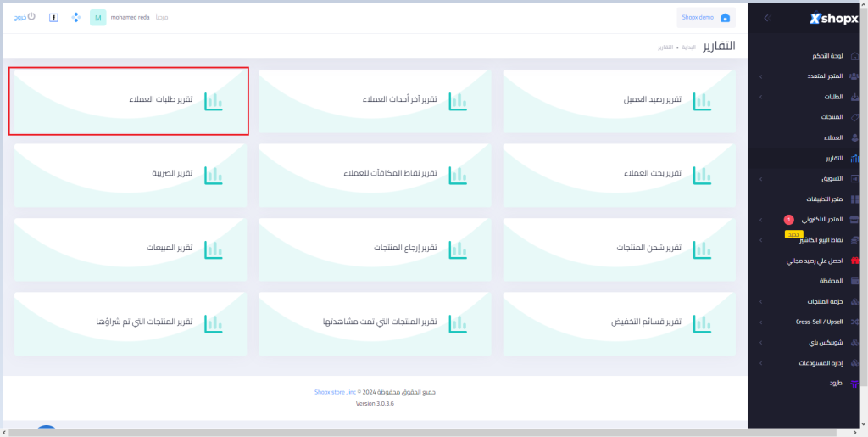Expand the المتجر المتعدد sidebar submenu arrow
Screen dimensions: 868x437
[760, 76]
